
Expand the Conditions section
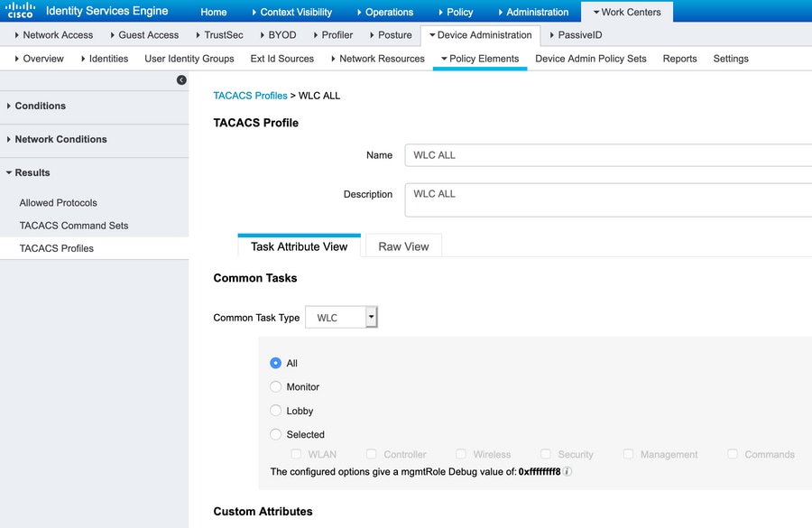click(x=41, y=106)
